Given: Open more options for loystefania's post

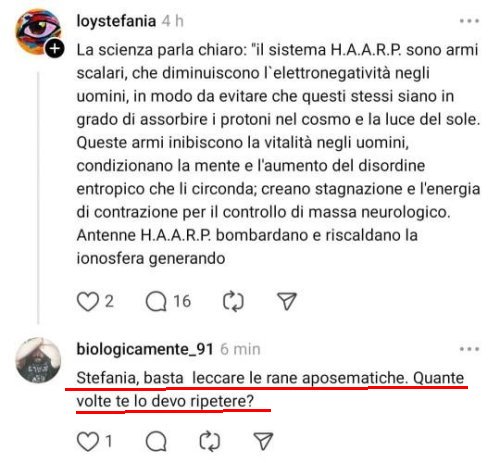Looking at the screenshot, I should click(x=469, y=21).
